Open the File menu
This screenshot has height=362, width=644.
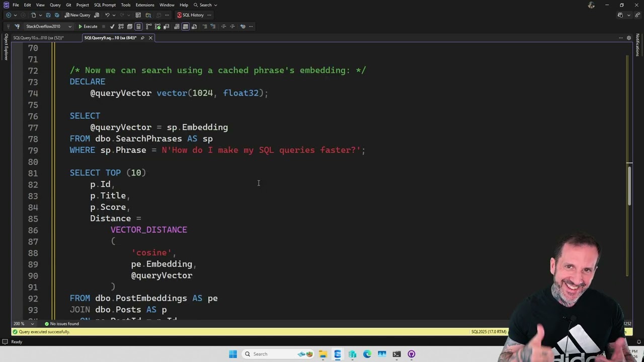pos(16,5)
